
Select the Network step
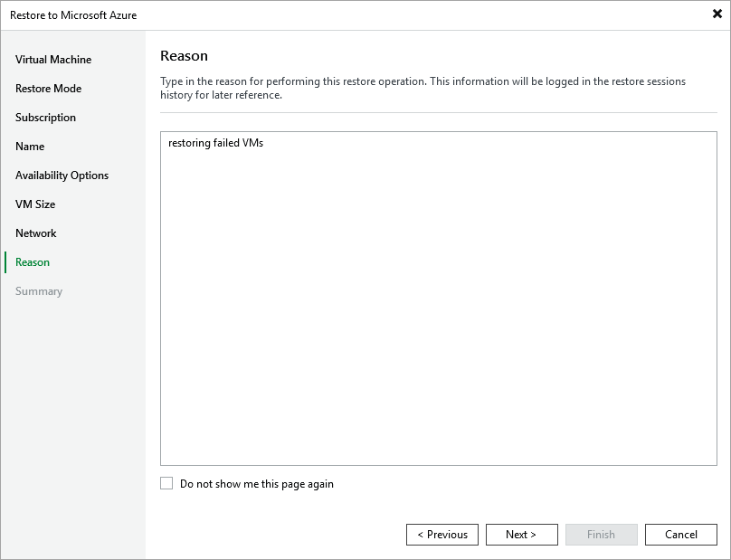pos(35,233)
